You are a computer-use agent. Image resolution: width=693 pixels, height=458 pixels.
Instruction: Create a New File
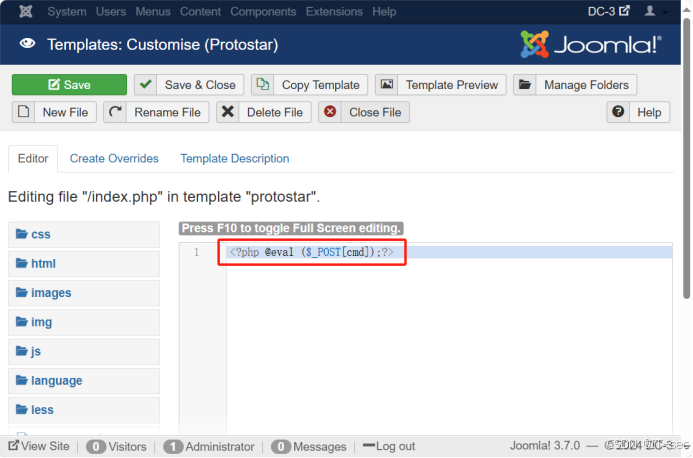click(54, 112)
